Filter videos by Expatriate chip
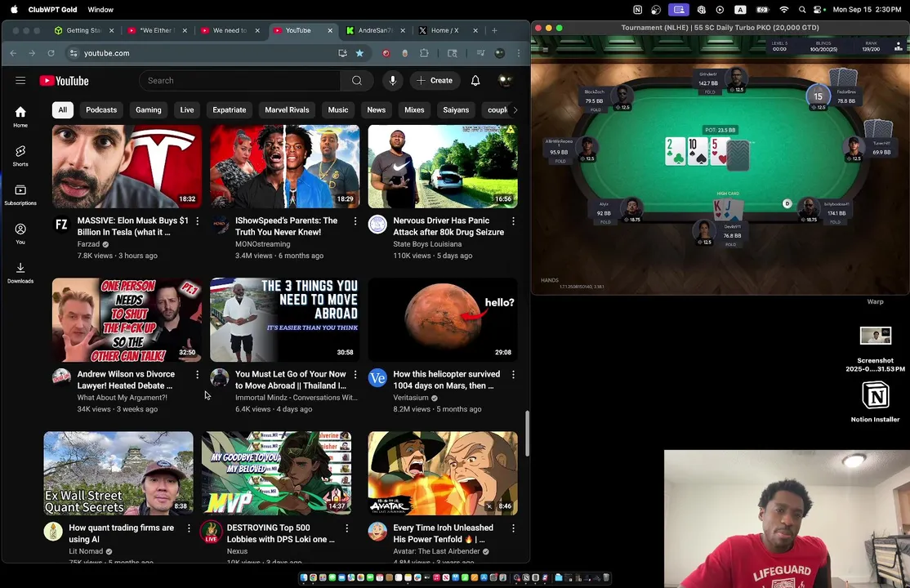Image resolution: width=910 pixels, height=588 pixels. 230,109
